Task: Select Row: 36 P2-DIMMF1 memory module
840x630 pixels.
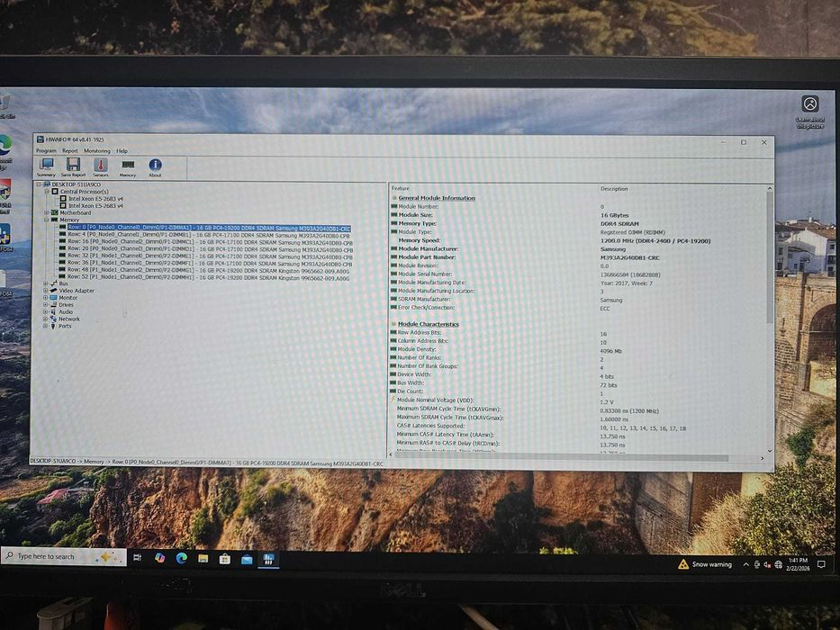Action: pos(210,264)
